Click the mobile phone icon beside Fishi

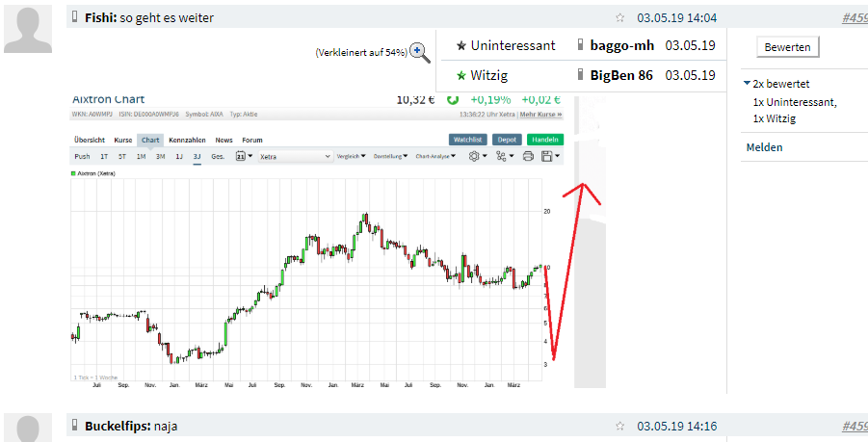(75, 17)
